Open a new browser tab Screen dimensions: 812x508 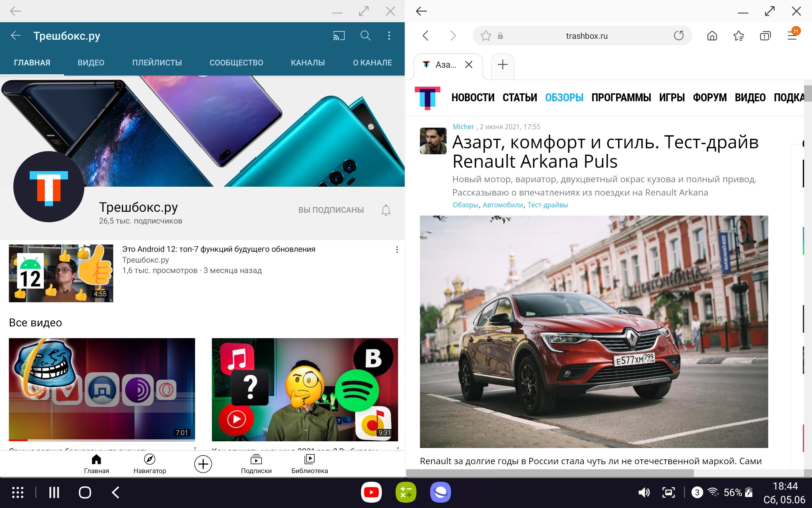(502, 64)
